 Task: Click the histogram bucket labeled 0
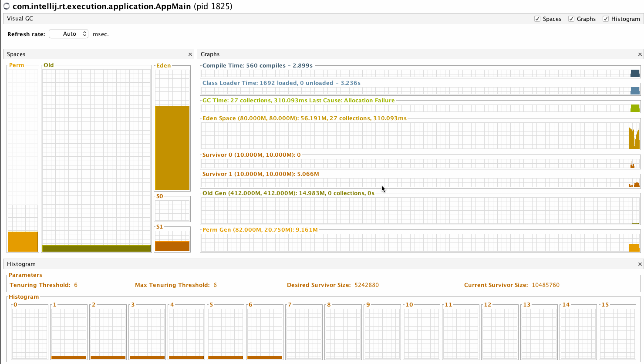tap(30, 333)
